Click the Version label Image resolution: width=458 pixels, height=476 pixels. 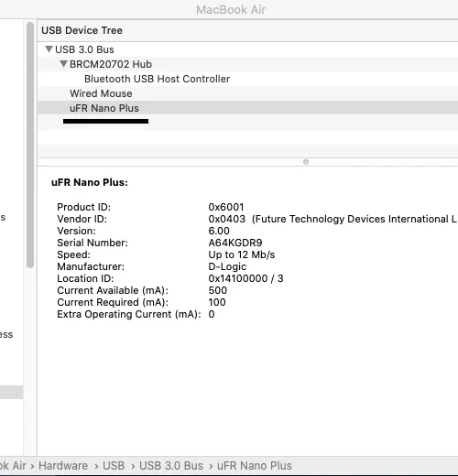[x=76, y=231]
